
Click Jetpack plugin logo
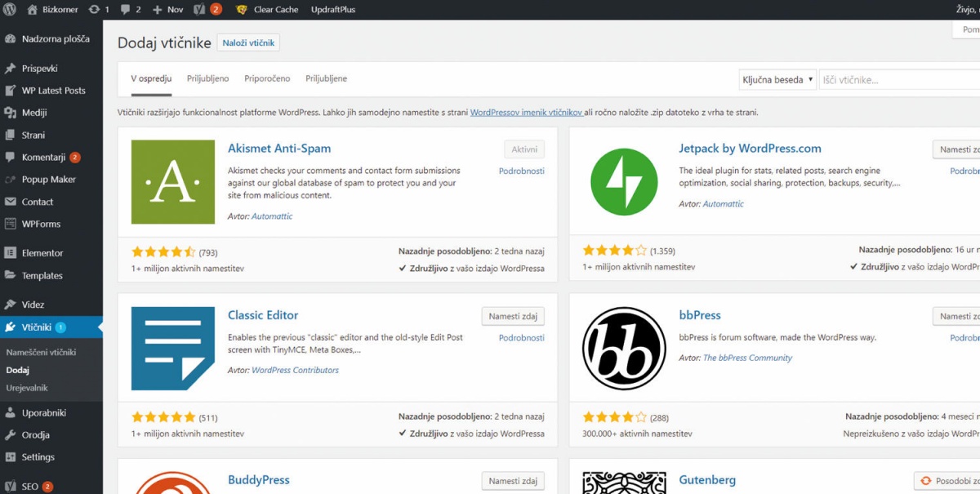pos(624,182)
